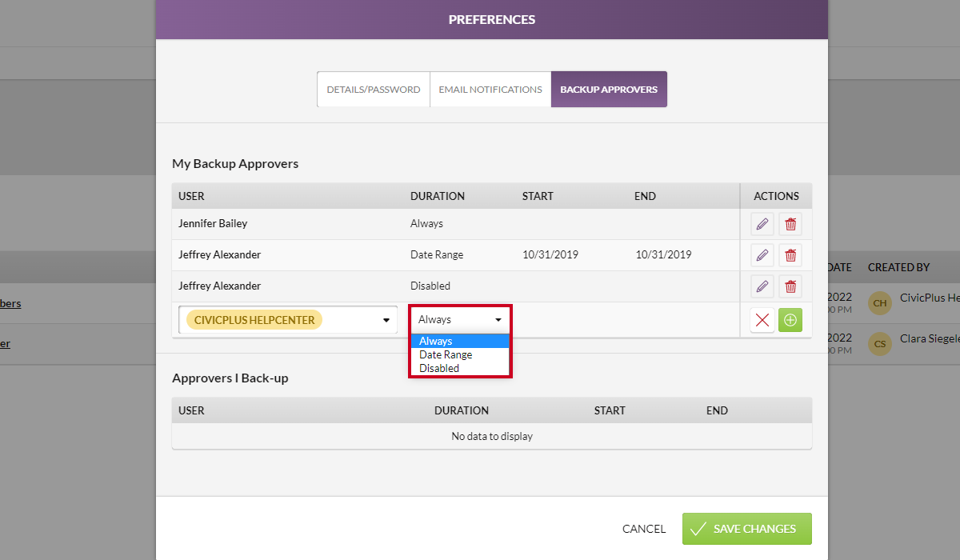Edit Jeffrey Alexander Date Range row
The image size is (960, 560).
point(762,255)
